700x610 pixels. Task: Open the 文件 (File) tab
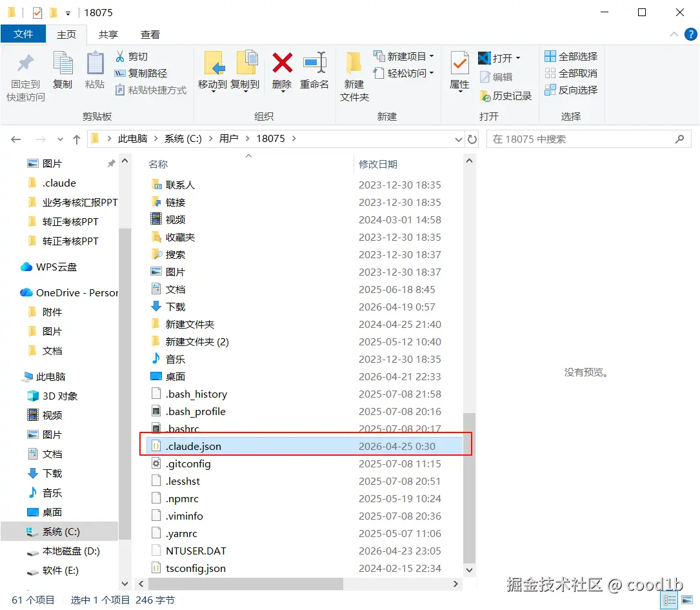coord(23,34)
